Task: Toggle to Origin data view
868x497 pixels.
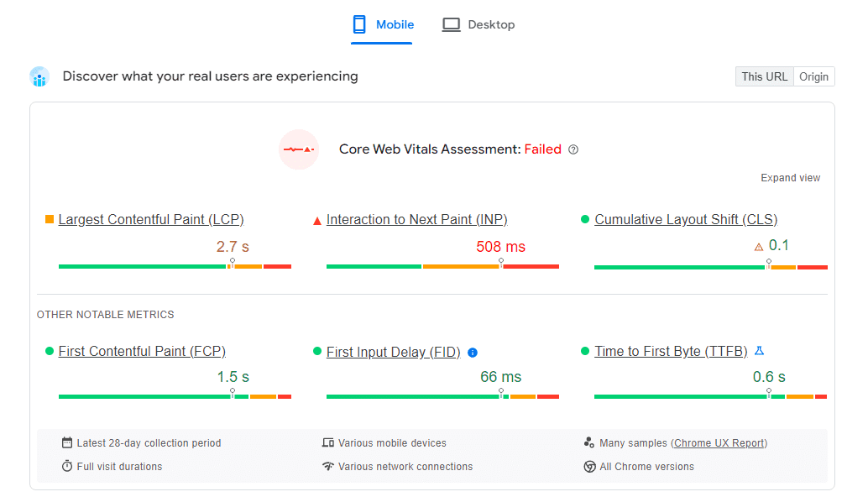Action: pyautogui.click(x=813, y=76)
